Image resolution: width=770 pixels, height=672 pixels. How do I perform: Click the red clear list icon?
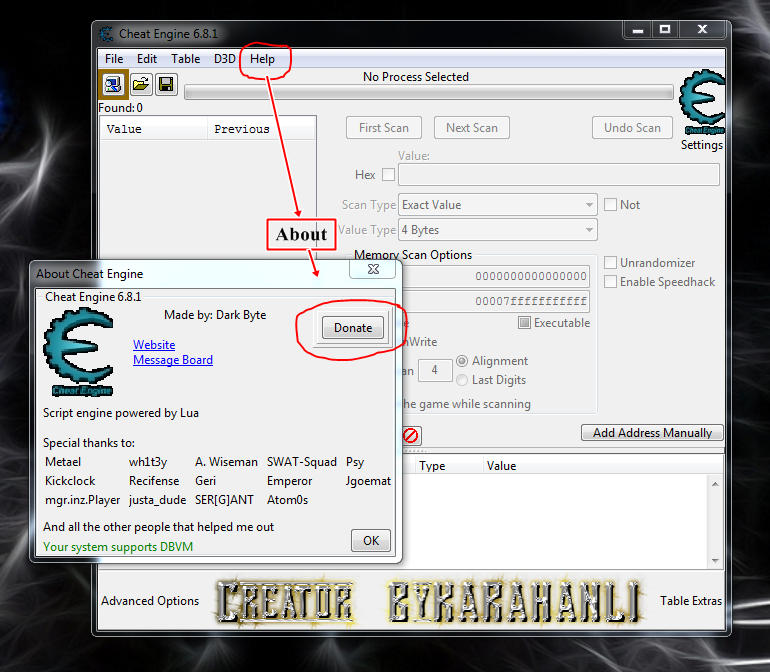pyautogui.click(x=411, y=435)
